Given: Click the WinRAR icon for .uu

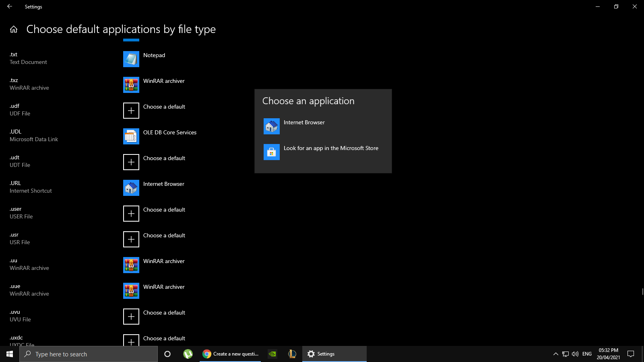Looking at the screenshot, I should (131, 265).
